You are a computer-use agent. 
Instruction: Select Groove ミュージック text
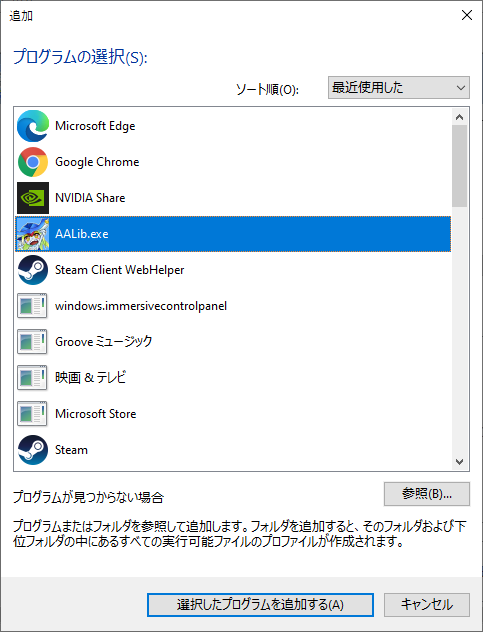pyautogui.click(x=104, y=342)
